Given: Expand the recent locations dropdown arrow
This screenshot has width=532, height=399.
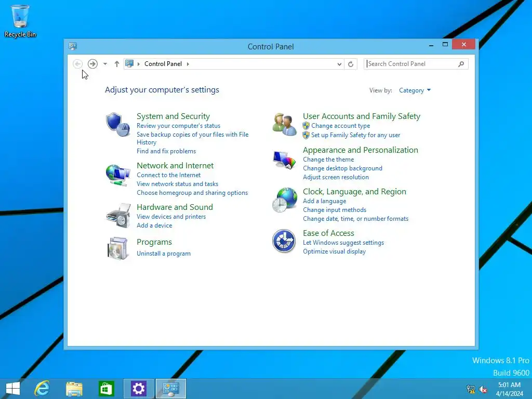Looking at the screenshot, I should pos(105,64).
